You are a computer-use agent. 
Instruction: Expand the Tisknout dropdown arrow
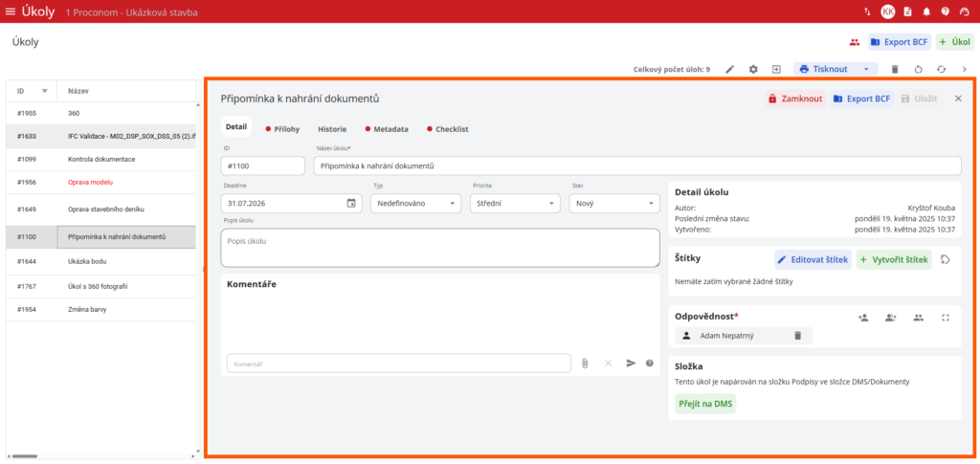tap(866, 69)
